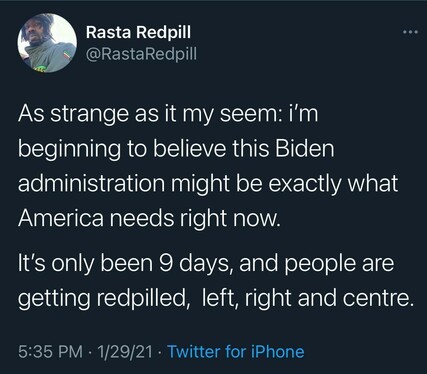This screenshot has height=374, width=427.
Task: Visit the @RastaRedpill handle
Action: tap(141, 53)
